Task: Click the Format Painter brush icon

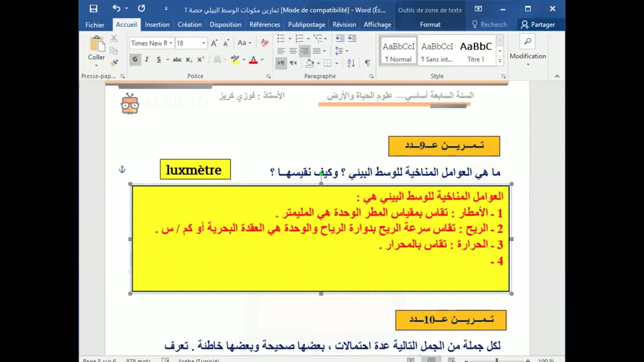Action: coord(114,63)
